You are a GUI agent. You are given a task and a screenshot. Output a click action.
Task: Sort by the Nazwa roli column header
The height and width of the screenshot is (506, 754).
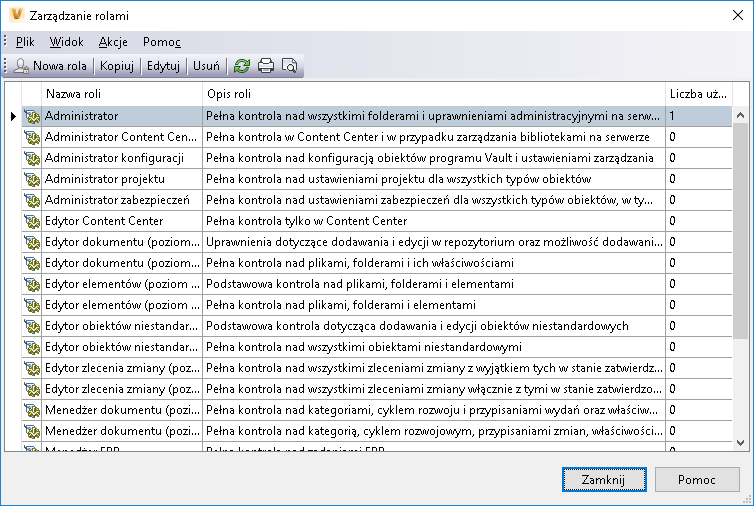click(x=122, y=93)
